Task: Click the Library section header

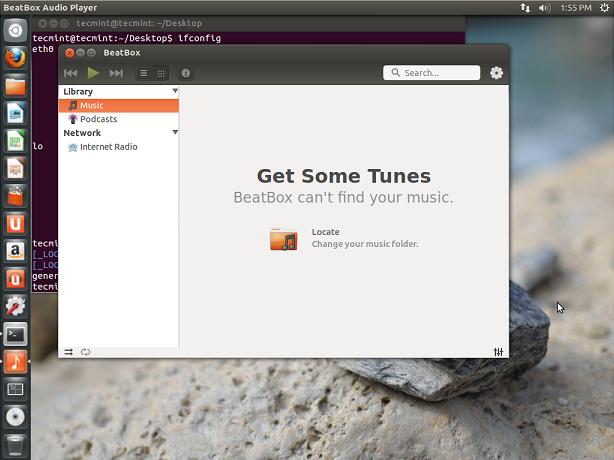Action: (x=78, y=92)
